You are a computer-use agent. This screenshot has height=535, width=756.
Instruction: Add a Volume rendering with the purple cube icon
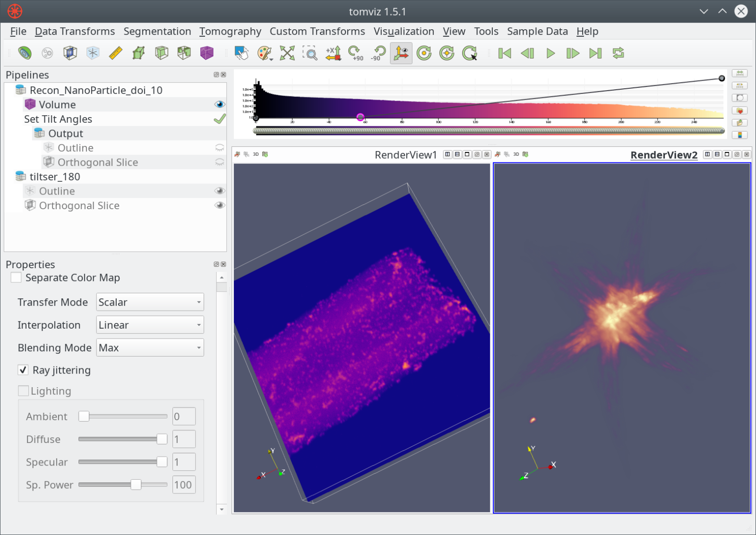point(206,53)
